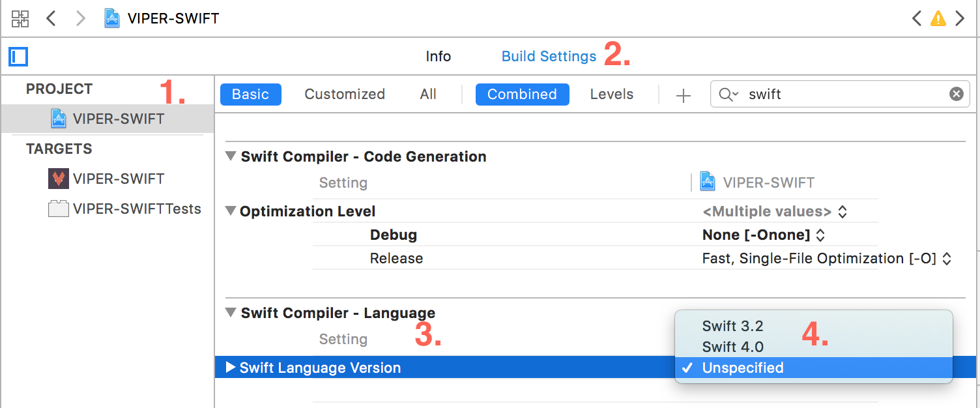Expand the Swift Language Version row

pyautogui.click(x=230, y=368)
